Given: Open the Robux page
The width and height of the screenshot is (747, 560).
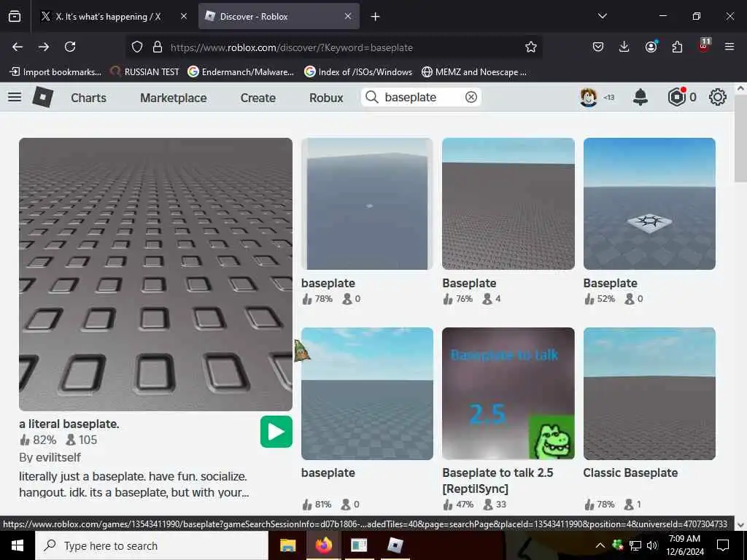Looking at the screenshot, I should tap(326, 98).
